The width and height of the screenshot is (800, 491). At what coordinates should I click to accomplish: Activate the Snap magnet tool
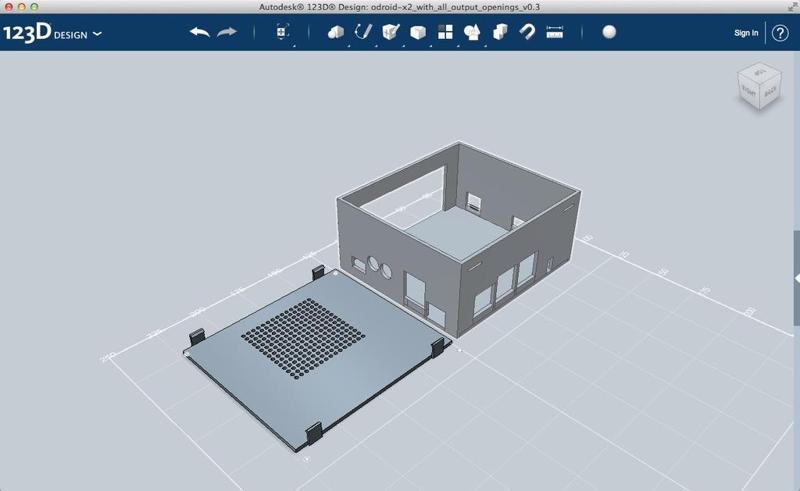[x=527, y=32]
